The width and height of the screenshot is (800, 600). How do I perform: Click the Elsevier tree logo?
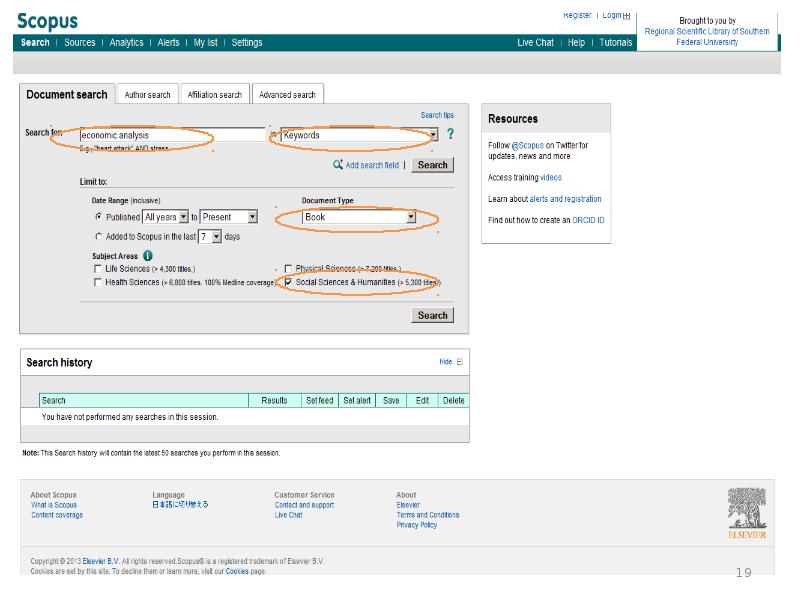click(x=746, y=511)
